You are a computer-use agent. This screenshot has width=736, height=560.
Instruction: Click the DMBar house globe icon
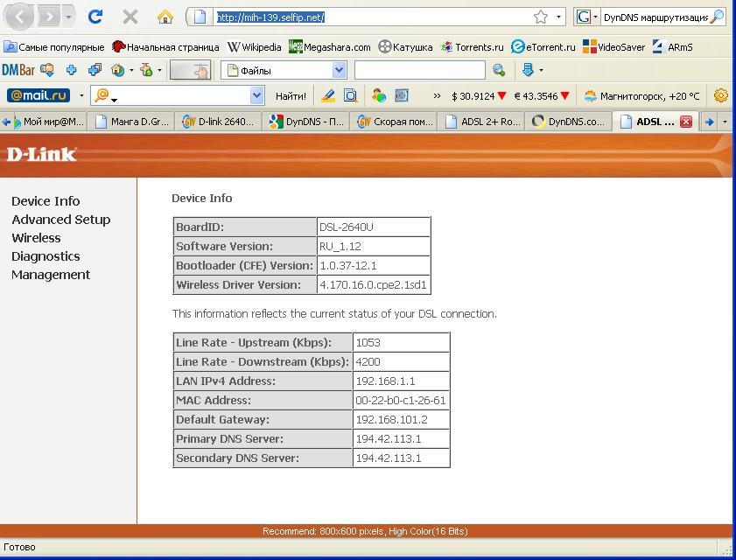pyautogui.click(x=117, y=70)
